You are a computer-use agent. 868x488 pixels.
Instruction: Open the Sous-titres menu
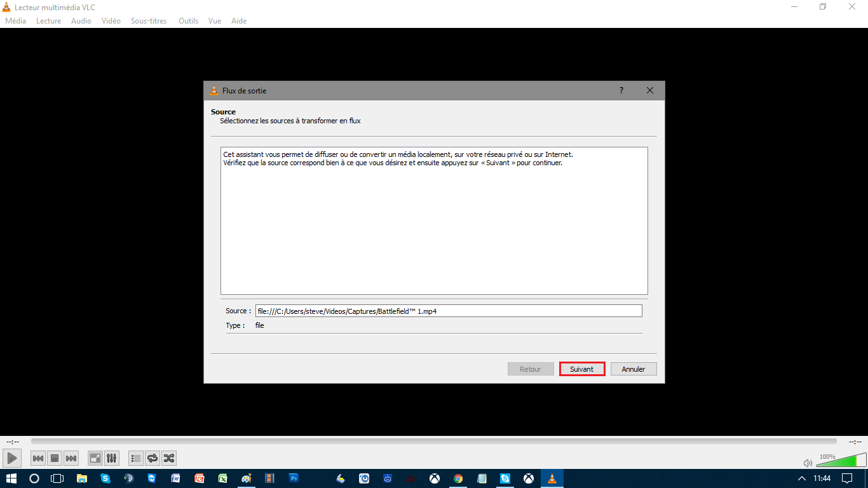[149, 21]
